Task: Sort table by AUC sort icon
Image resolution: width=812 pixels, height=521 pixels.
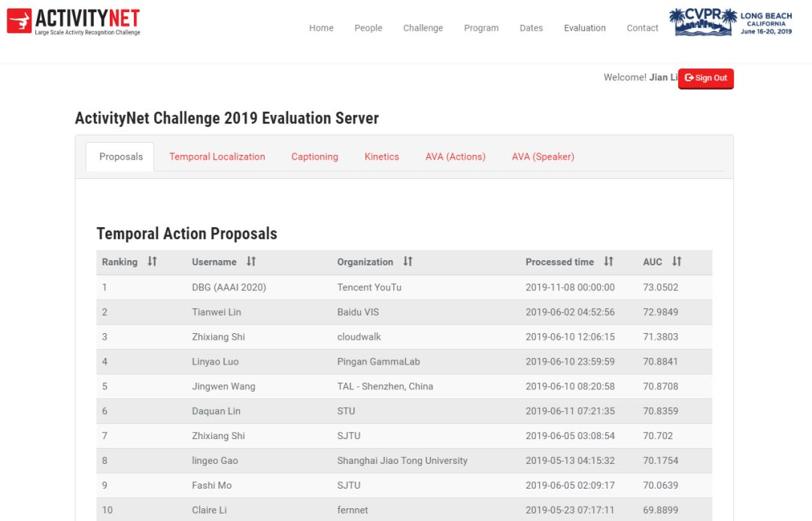Action: click(x=677, y=262)
